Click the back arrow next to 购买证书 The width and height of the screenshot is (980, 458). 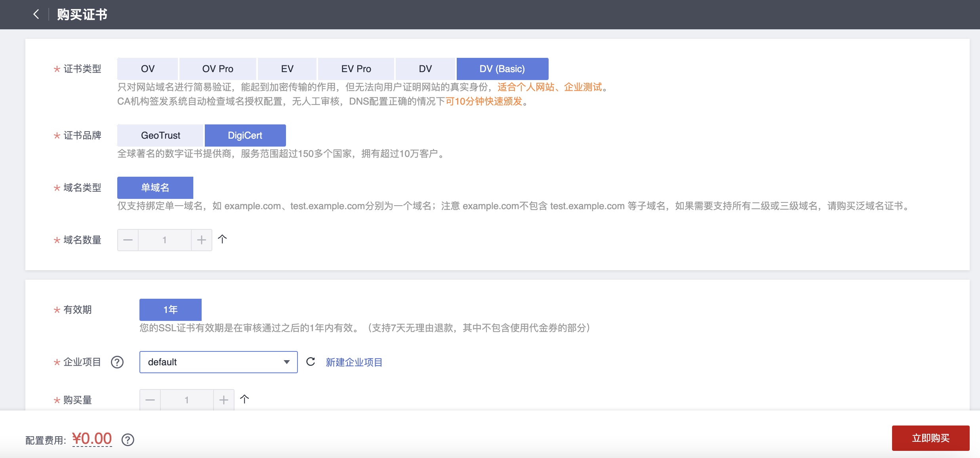[x=36, y=14]
